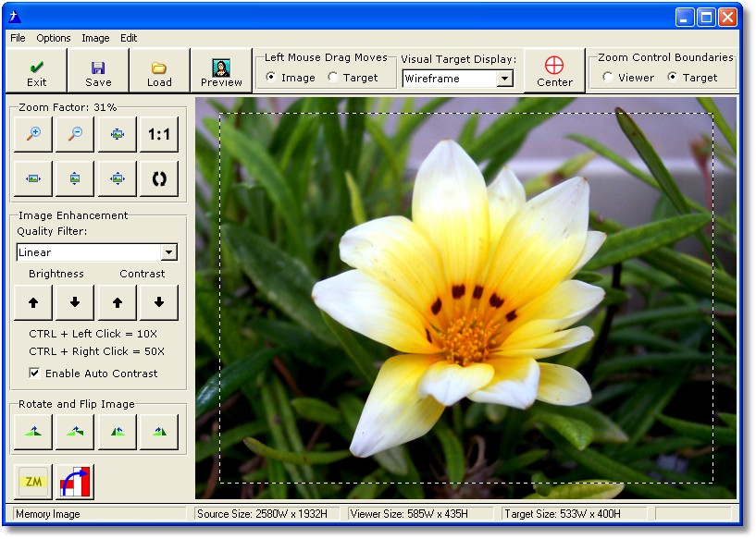Screen dimensions: 756x539
Task: Click the Memory Image status bar entry
Action: coord(99,514)
